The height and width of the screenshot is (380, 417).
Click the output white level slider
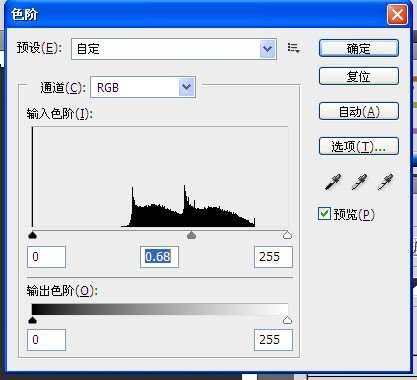(x=287, y=320)
